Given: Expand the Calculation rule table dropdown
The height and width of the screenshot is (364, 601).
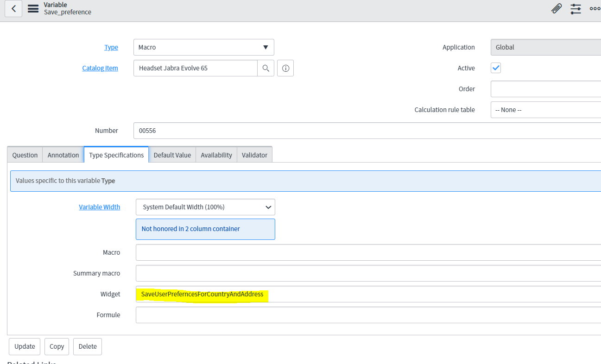Looking at the screenshot, I should [545, 110].
